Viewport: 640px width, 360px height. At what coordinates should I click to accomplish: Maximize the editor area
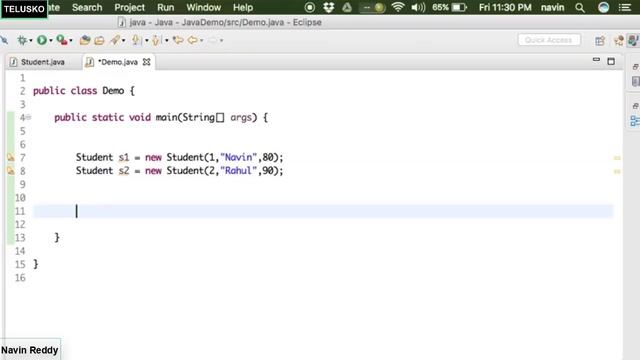(x=611, y=61)
